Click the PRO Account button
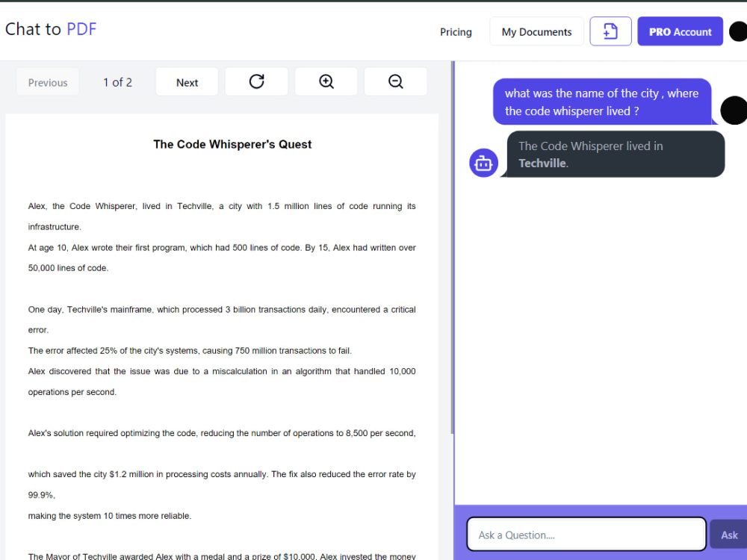The image size is (747, 560). point(680,31)
